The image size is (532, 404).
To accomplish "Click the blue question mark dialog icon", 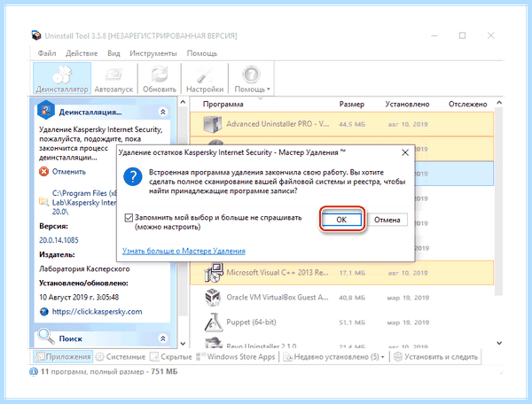I will click(133, 176).
